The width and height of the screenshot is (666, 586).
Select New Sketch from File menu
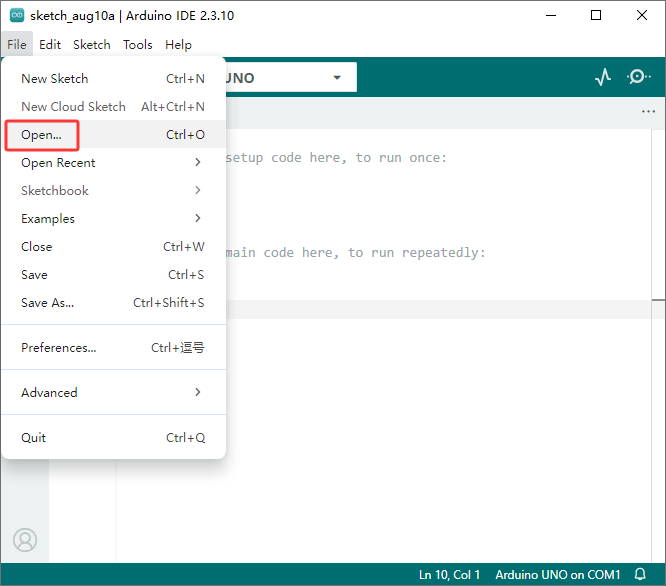point(113,78)
